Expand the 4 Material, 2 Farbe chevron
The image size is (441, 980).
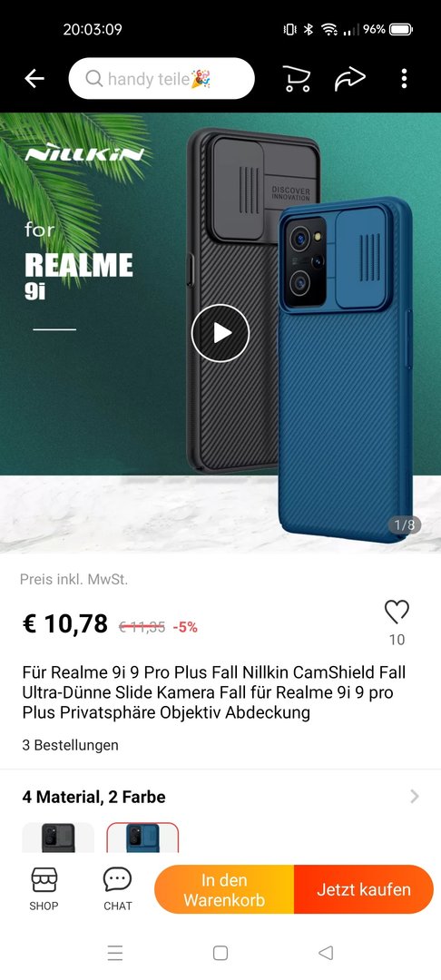(x=414, y=797)
